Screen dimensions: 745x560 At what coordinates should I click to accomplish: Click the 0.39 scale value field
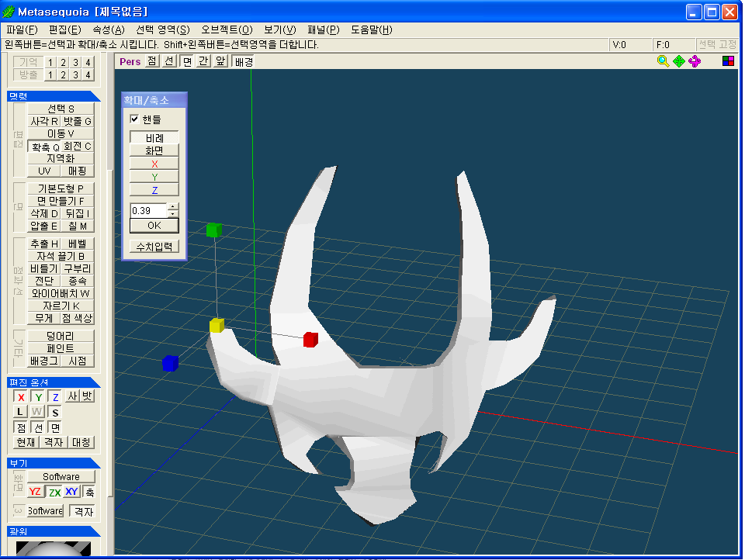tap(147, 211)
